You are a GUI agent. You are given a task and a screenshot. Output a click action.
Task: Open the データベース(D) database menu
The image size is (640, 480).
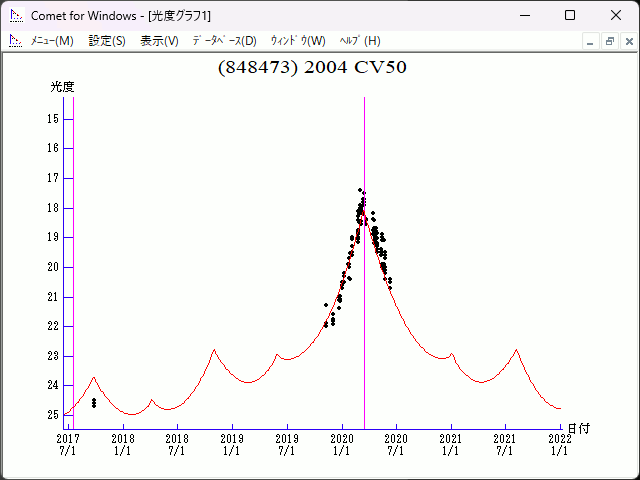(x=224, y=41)
